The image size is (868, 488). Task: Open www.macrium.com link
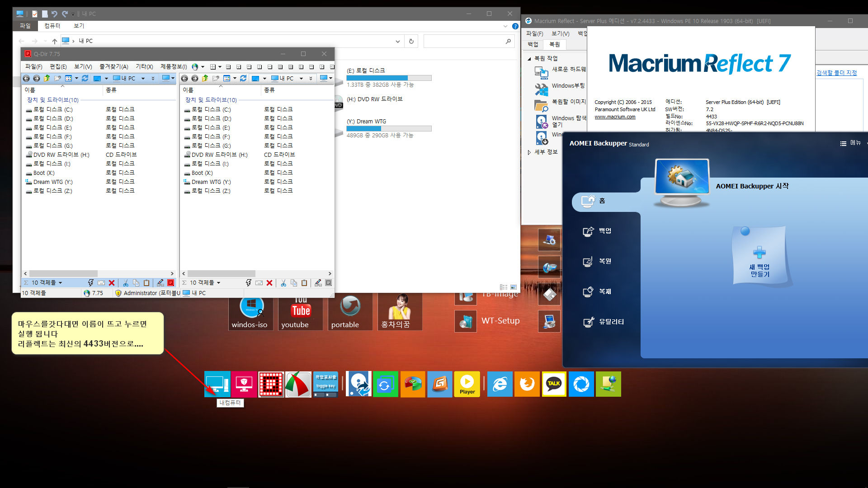click(615, 117)
